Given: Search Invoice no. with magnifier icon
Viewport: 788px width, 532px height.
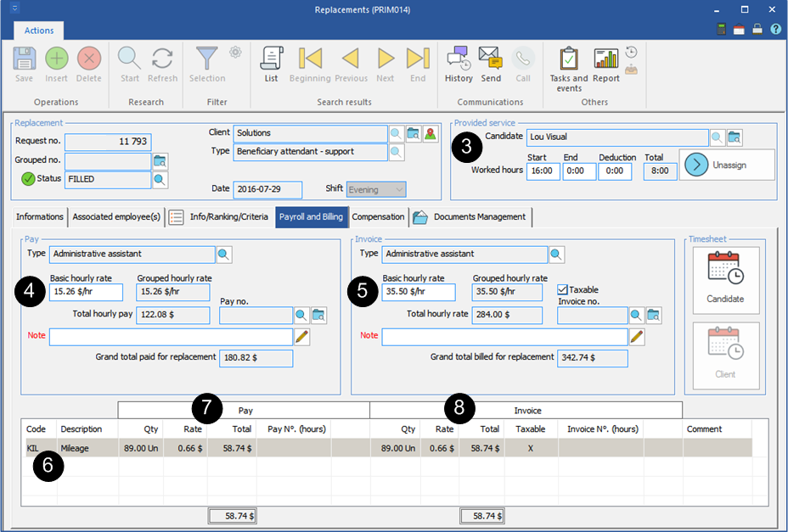Looking at the screenshot, I should 636,316.
